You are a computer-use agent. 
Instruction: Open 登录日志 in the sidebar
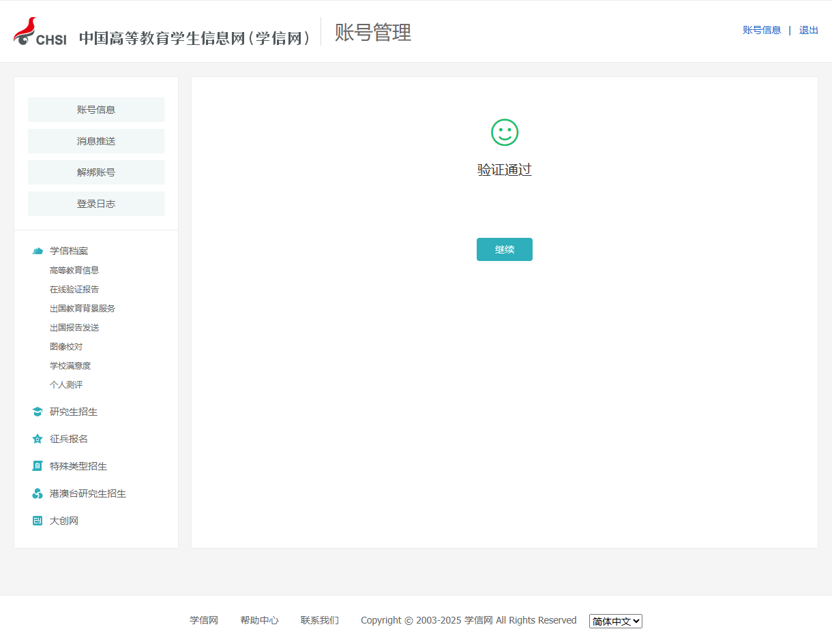coord(96,204)
